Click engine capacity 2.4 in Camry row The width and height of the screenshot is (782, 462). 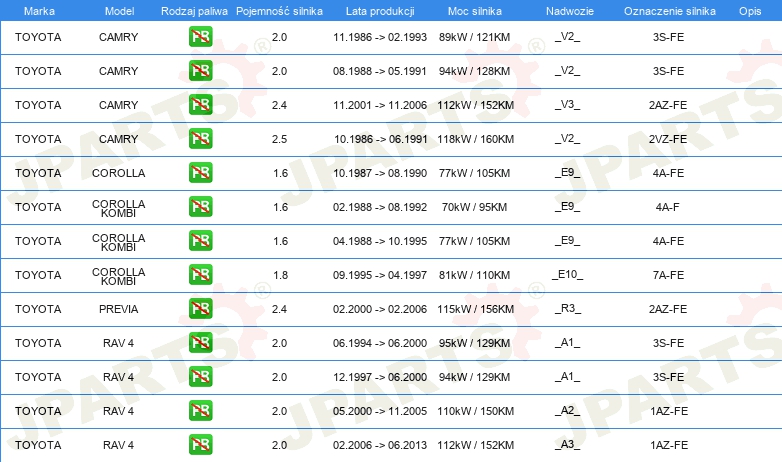point(279,105)
